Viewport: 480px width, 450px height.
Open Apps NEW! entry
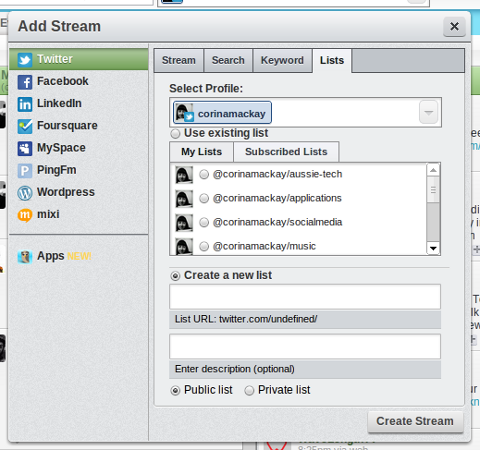[x=64, y=256]
